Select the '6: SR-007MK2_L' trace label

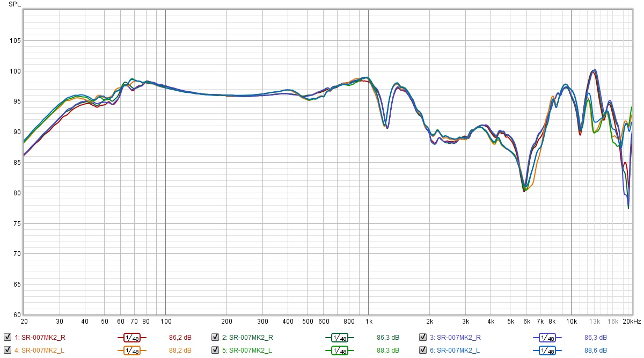[455, 350]
